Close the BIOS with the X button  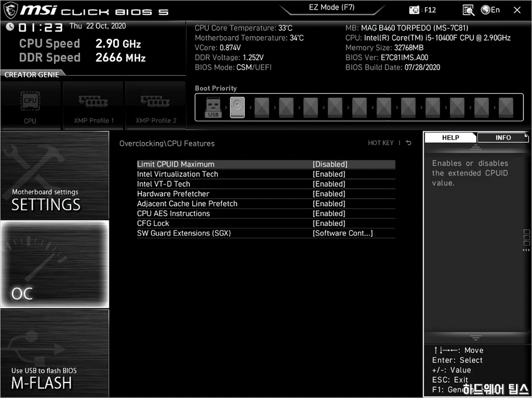point(517,10)
